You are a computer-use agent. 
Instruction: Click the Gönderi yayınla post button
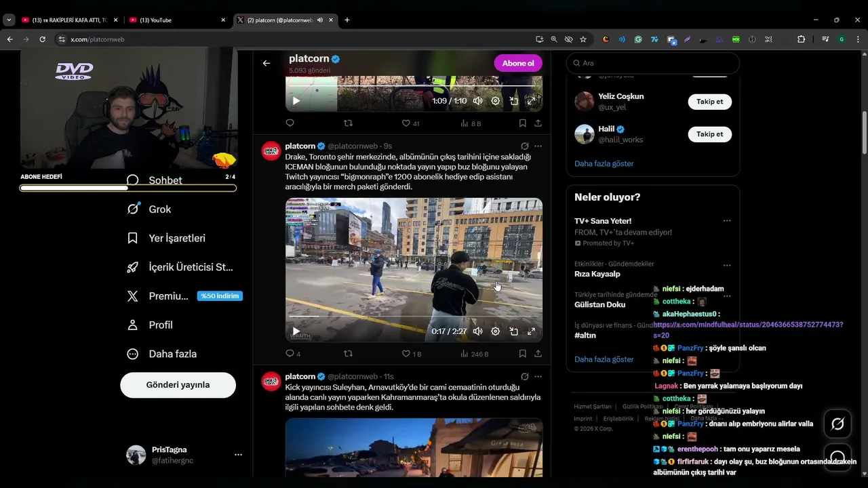click(x=178, y=385)
